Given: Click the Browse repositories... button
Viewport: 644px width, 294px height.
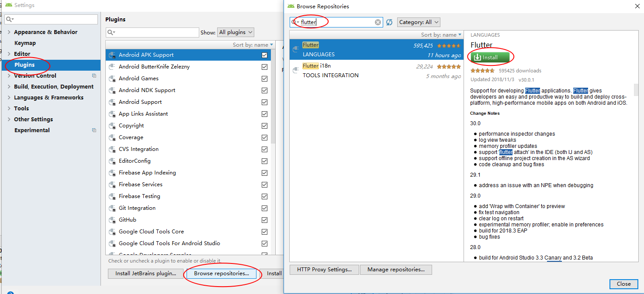Looking at the screenshot, I should tap(222, 273).
